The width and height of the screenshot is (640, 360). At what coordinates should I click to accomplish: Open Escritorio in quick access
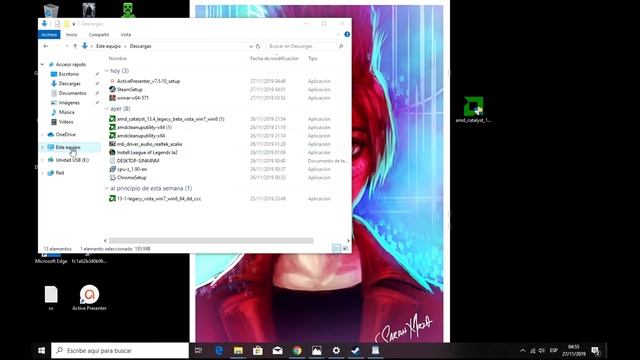pyautogui.click(x=68, y=74)
